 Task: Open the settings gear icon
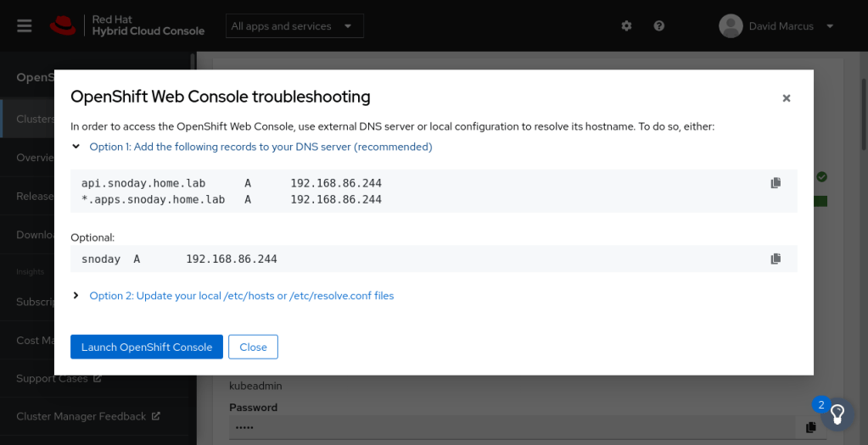(x=626, y=26)
